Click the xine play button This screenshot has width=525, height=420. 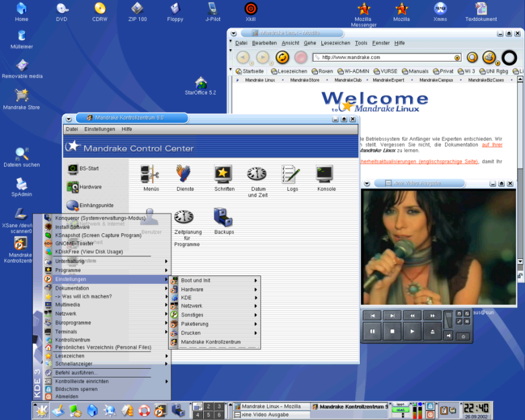coord(412,331)
